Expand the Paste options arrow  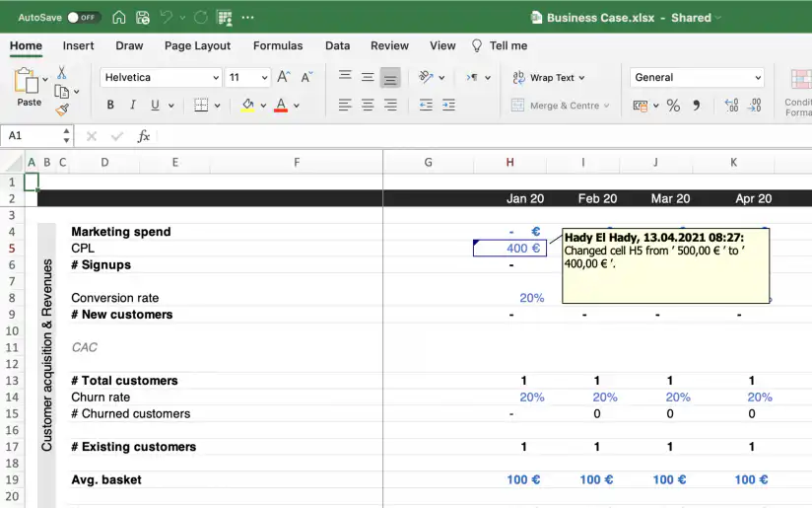pos(45,79)
